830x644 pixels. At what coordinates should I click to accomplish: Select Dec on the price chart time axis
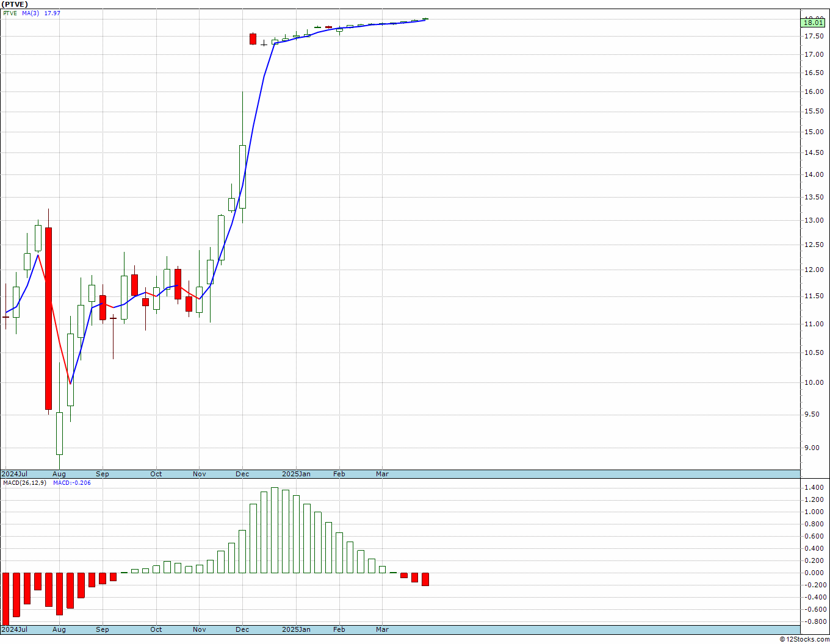pyautogui.click(x=242, y=474)
